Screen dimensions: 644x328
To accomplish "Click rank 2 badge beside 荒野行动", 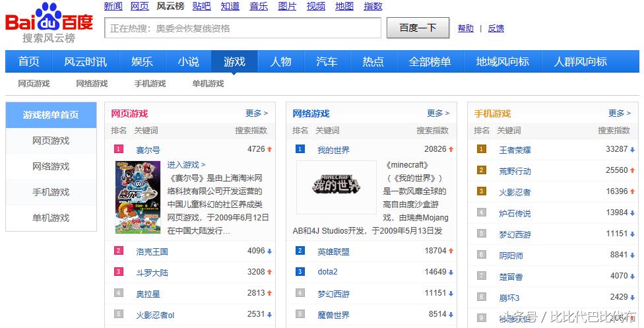I will tap(482, 170).
